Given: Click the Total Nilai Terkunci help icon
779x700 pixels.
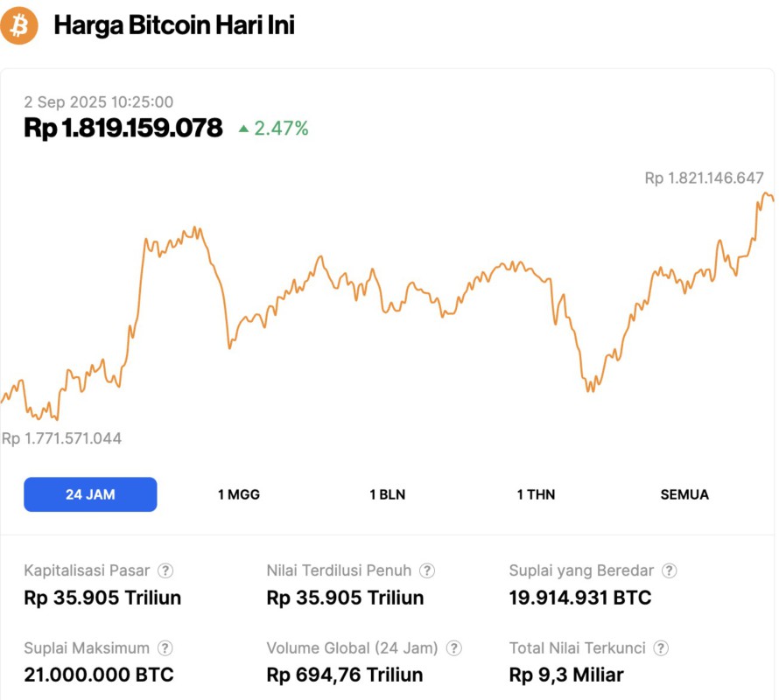Looking at the screenshot, I should (x=659, y=648).
